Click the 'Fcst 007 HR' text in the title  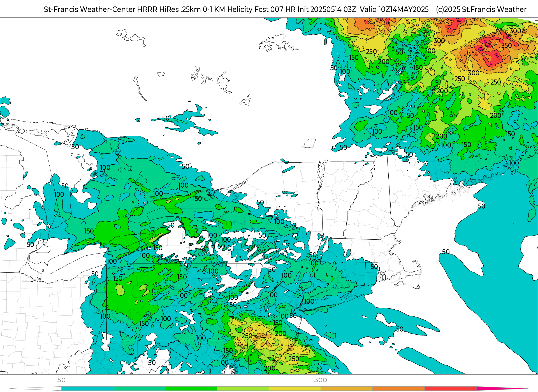coord(275,10)
